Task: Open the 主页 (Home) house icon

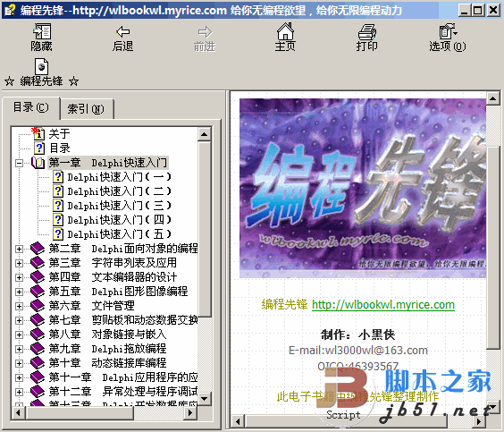Action: point(285,31)
